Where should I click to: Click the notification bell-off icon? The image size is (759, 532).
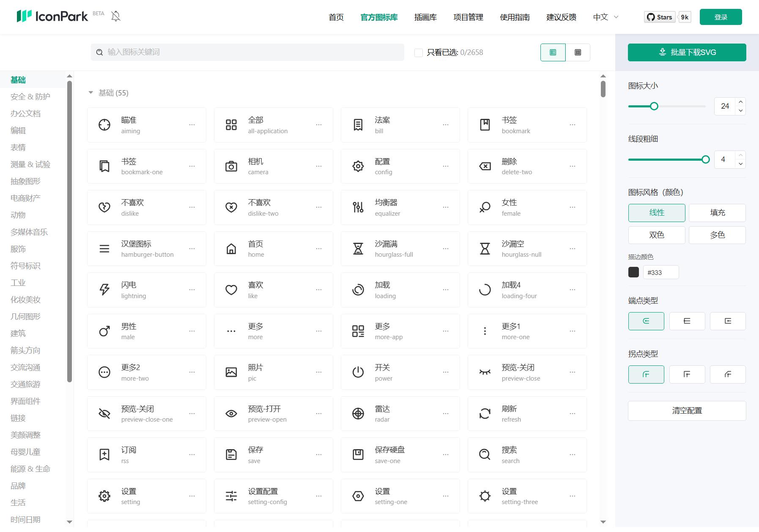(116, 16)
